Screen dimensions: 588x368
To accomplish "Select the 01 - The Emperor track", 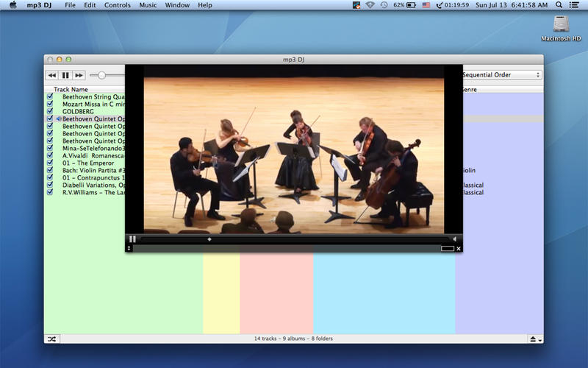I will 88,163.
